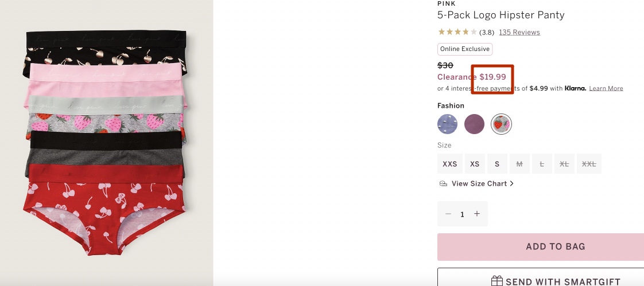Click the star rating icons

pos(457,32)
